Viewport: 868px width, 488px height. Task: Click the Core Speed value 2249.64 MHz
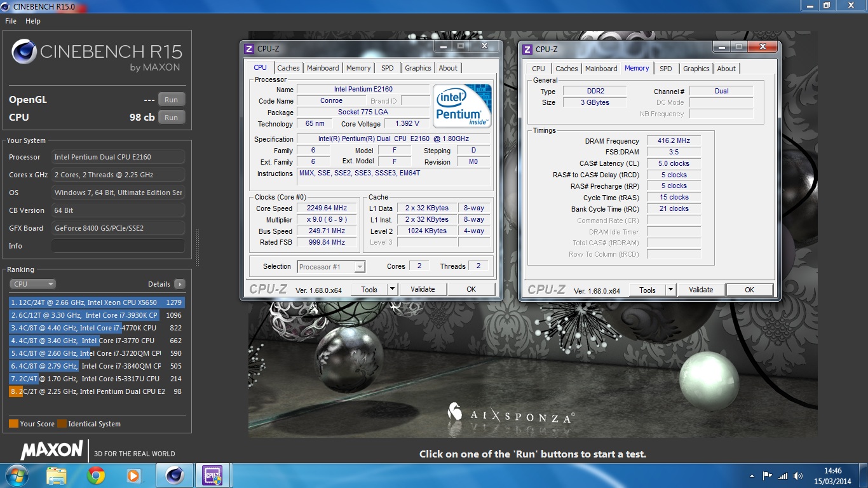pos(327,208)
